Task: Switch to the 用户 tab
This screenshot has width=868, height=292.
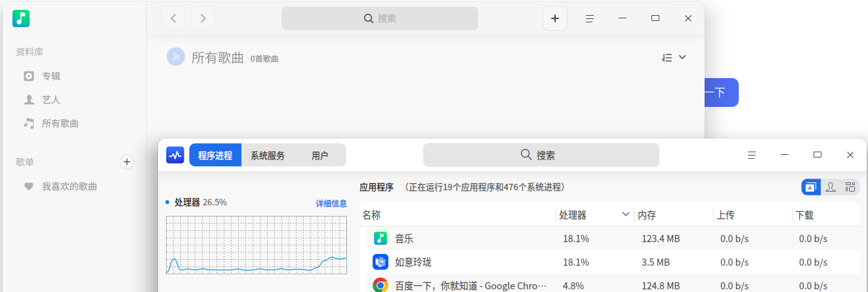Action: 320,156
